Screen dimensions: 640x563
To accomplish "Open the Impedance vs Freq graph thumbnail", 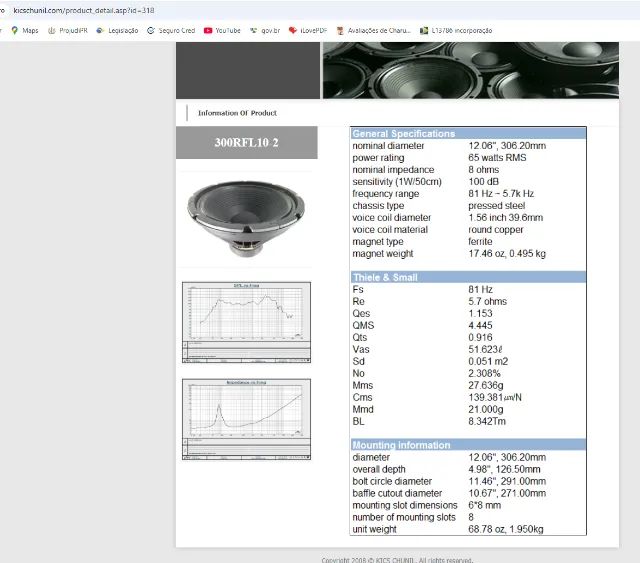I will coord(246,419).
